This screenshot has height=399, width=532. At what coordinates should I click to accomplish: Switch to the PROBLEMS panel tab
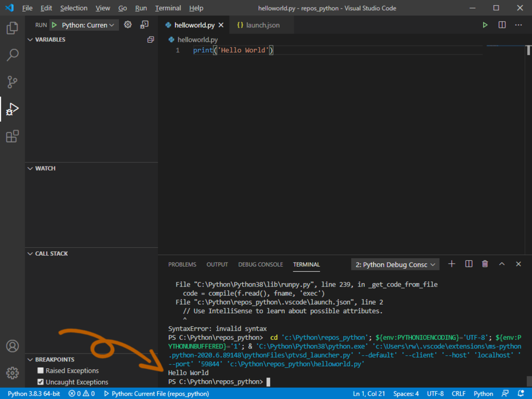(x=182, y=265)
